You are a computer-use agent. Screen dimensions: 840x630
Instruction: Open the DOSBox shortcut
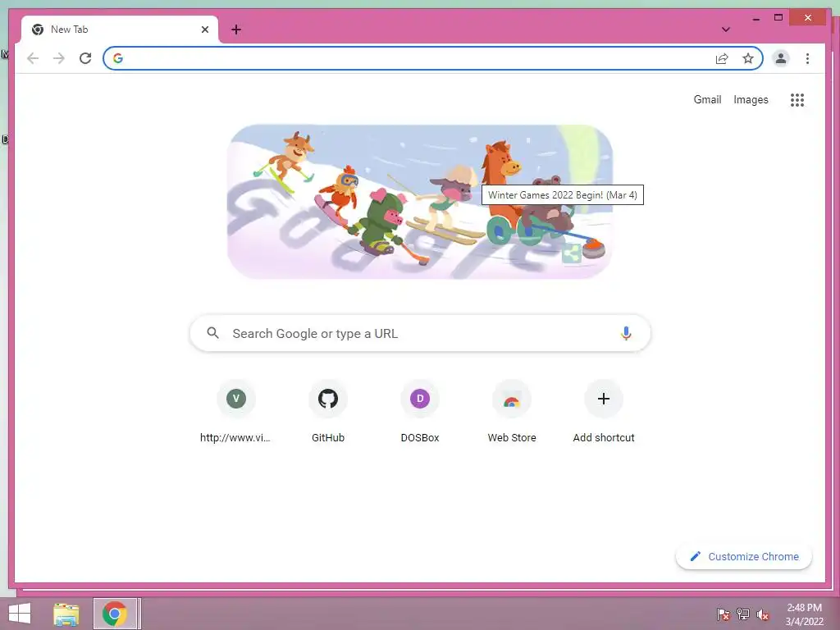click(420, 412)
